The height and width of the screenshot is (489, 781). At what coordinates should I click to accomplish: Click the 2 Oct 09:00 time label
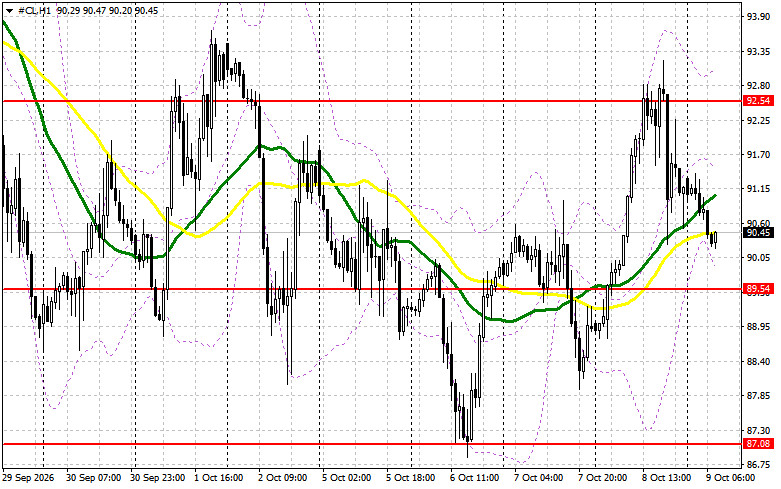[x=282, y=478]
